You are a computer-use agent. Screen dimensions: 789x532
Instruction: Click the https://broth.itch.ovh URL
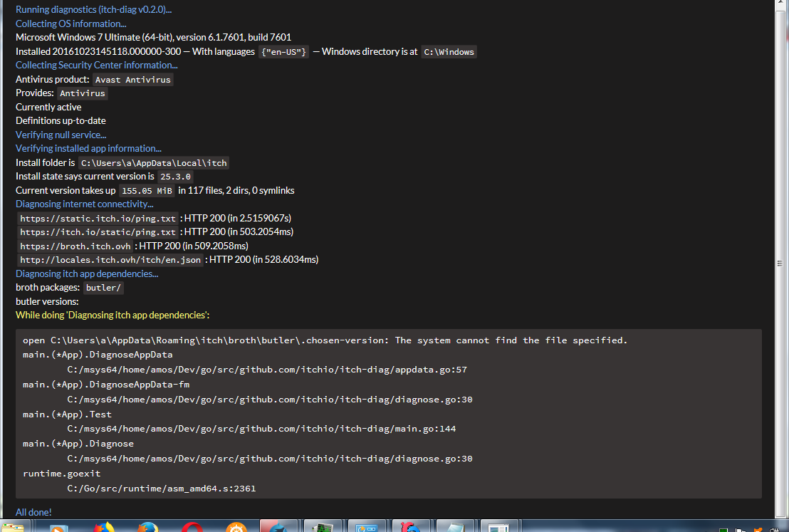pyautogui.click(x=75, y=246)
